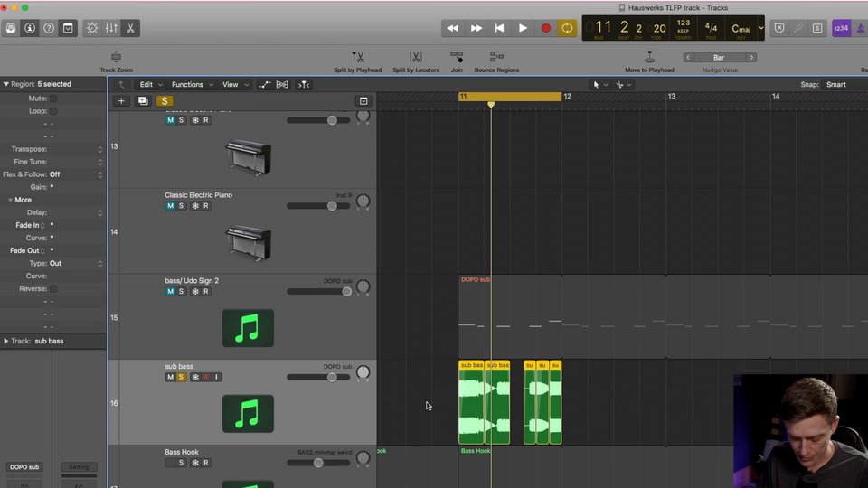Click Split by Locators tool

(416, 56)
